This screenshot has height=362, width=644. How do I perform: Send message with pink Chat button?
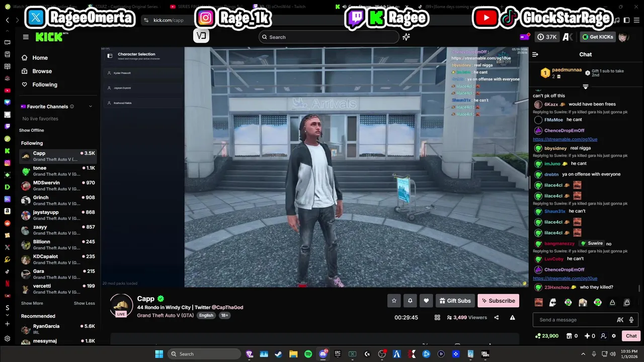[631, 336]
